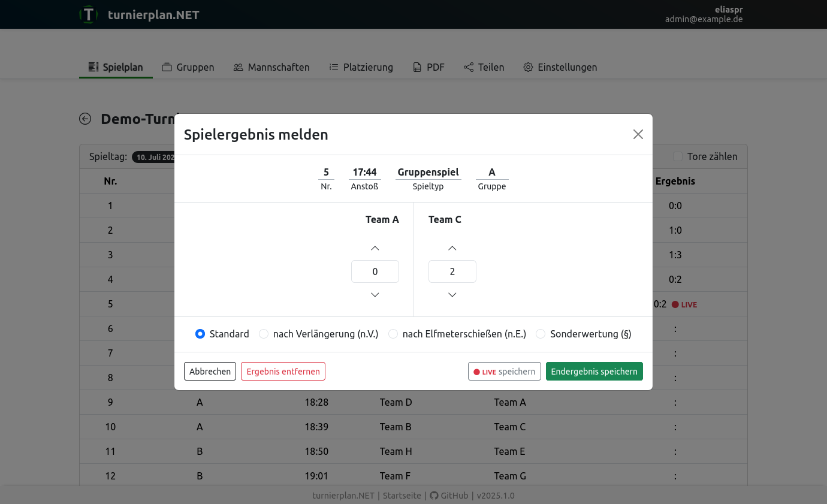
Task: Decrease Team C score with down chevron
Action: [452, 295]
